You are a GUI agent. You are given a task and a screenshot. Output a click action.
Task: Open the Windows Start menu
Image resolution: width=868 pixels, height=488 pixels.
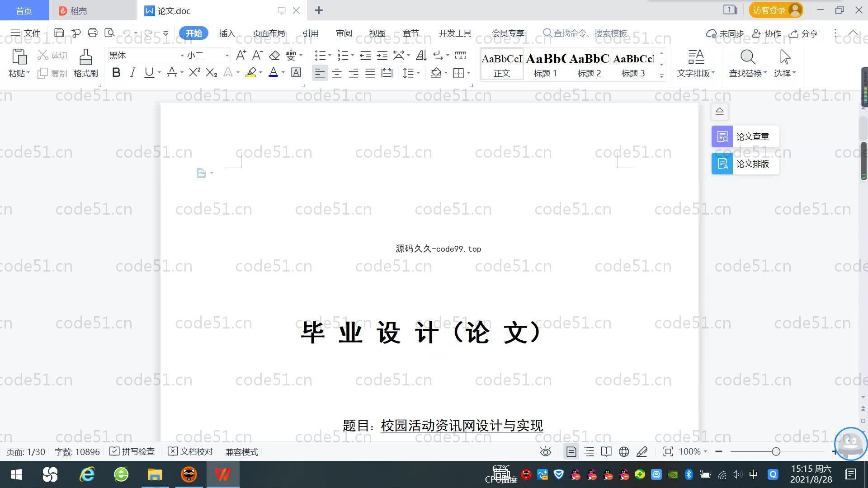[x=16, y=474]
